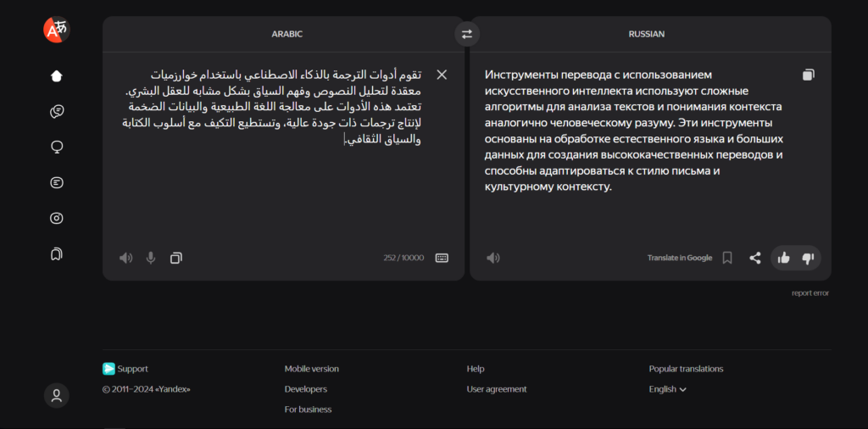Image resolution: width=868 pixels, height=429 pixels.
Task: Click the Russian translation output text
Action: coord(634,131)
